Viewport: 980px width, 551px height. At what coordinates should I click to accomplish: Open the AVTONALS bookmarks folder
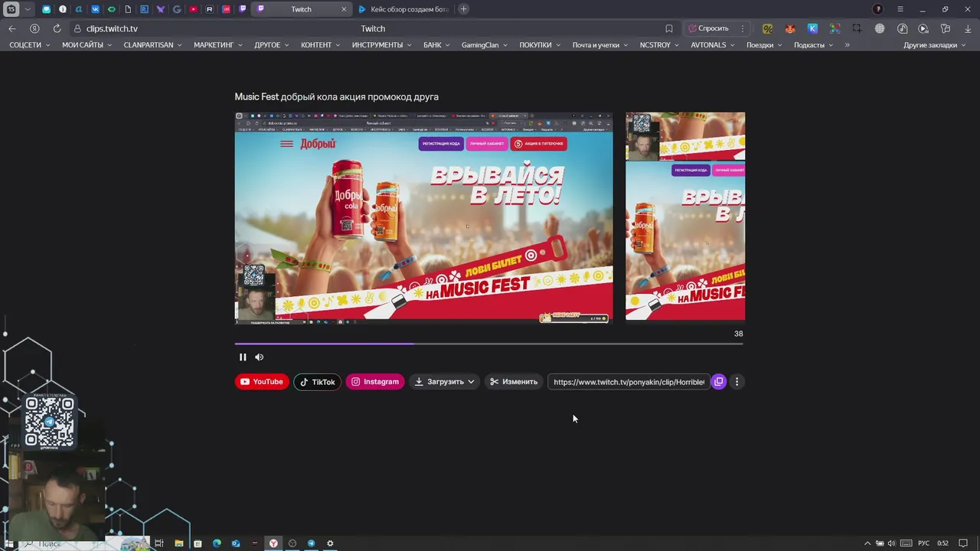pos(713,45)
